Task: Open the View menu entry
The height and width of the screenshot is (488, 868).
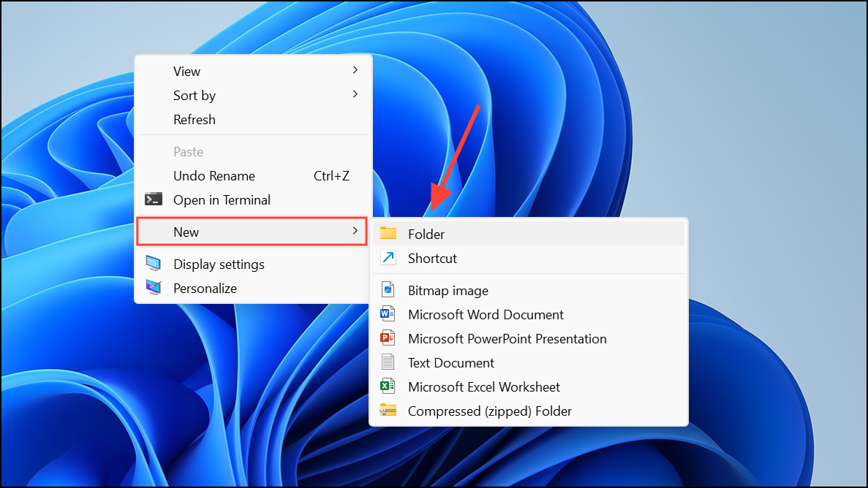Action: pos(253,72)
